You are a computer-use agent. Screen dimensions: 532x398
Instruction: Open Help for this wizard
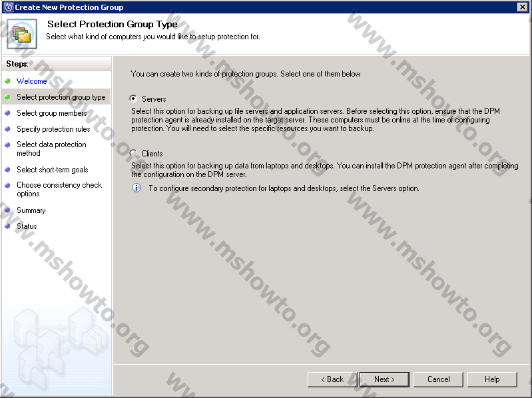click(x=492, y=379)
